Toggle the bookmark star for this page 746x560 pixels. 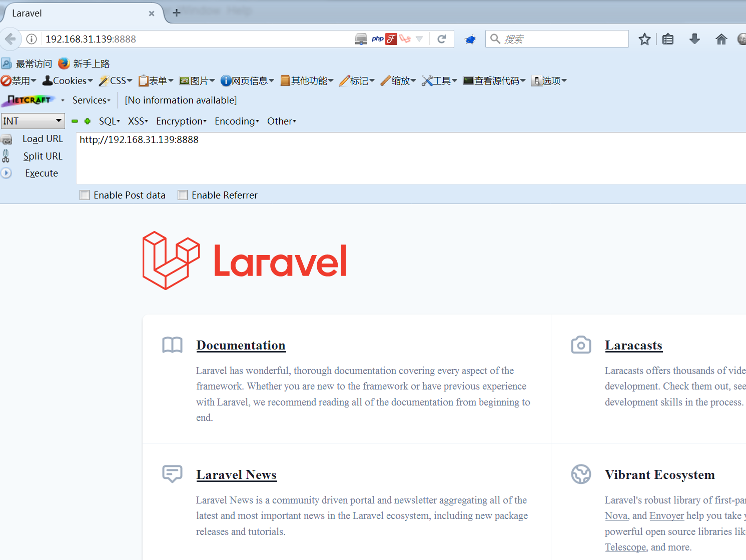[644, 38]
